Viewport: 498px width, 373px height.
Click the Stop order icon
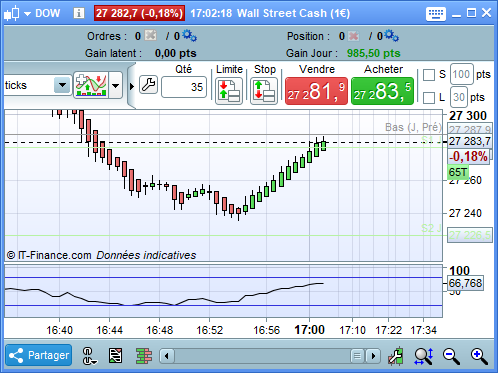pyautogui.click(x=264, y=91)
